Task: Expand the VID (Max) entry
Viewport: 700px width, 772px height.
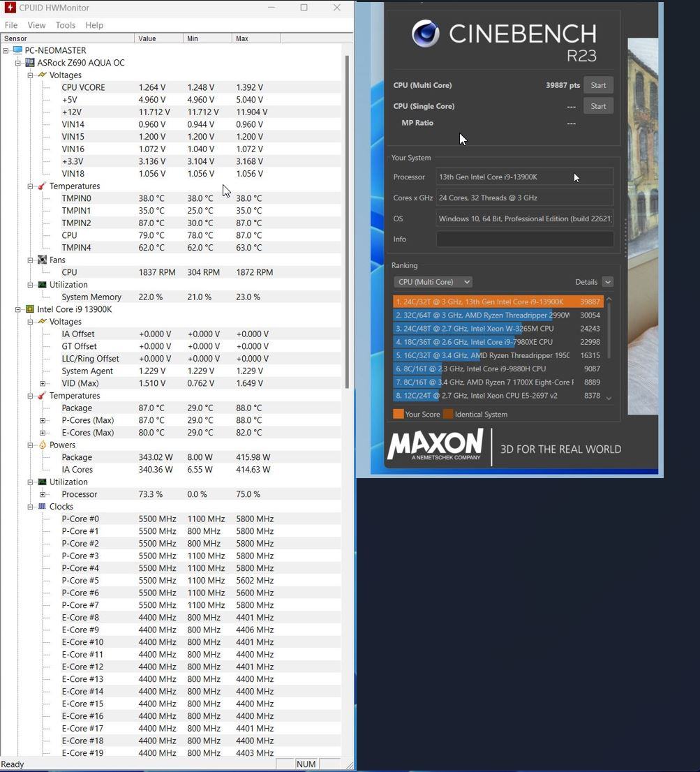Action: point(43,383)
